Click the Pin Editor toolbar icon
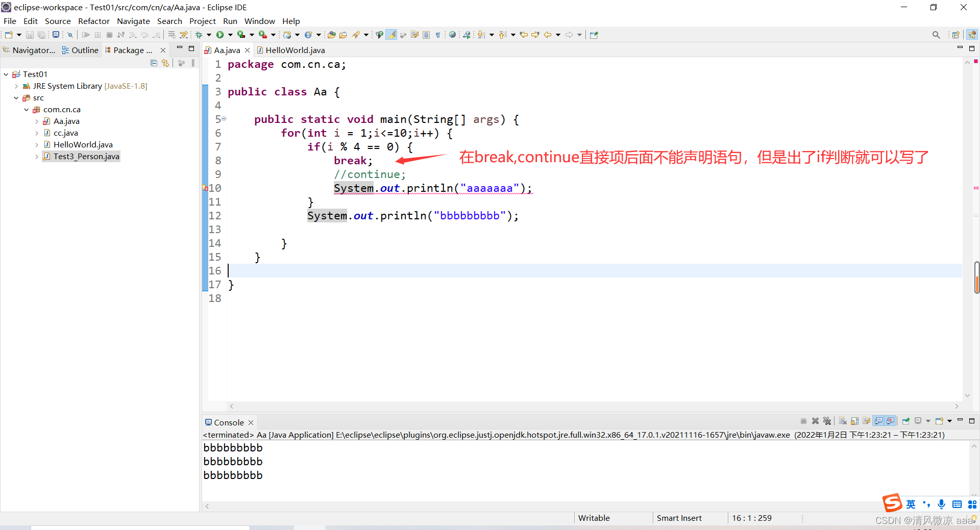 point(594,35)
